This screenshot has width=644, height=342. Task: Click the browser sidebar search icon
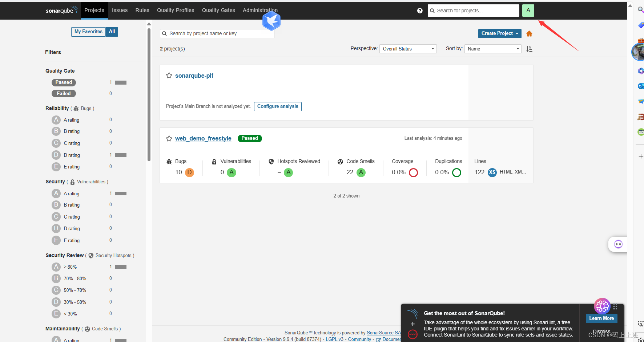641,9
